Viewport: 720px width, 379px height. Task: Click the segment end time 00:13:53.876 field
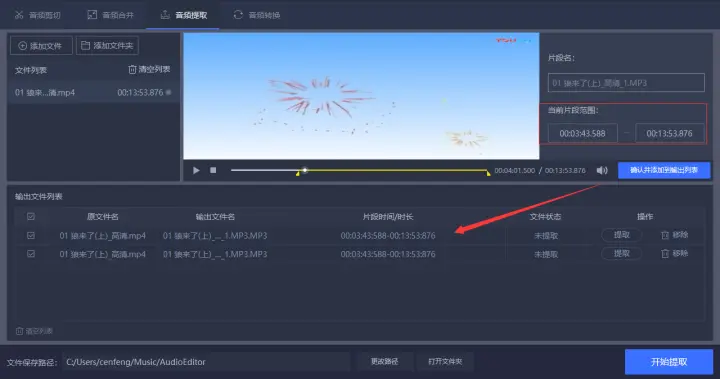tap(669, 133)
